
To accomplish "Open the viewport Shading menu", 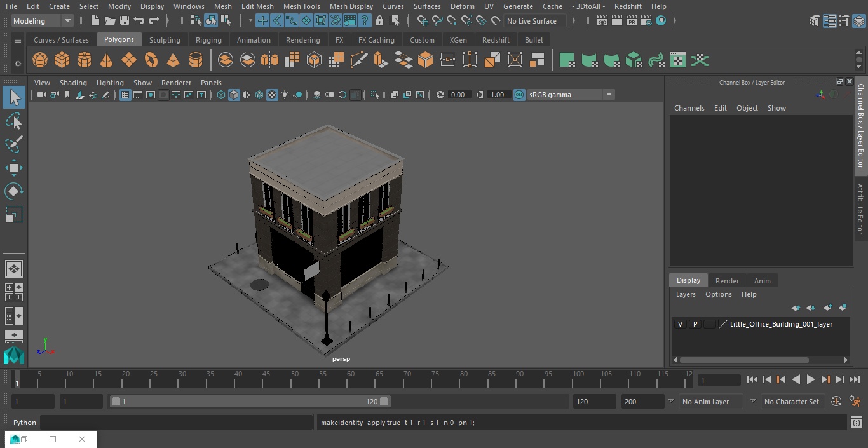I will point(73,83).
